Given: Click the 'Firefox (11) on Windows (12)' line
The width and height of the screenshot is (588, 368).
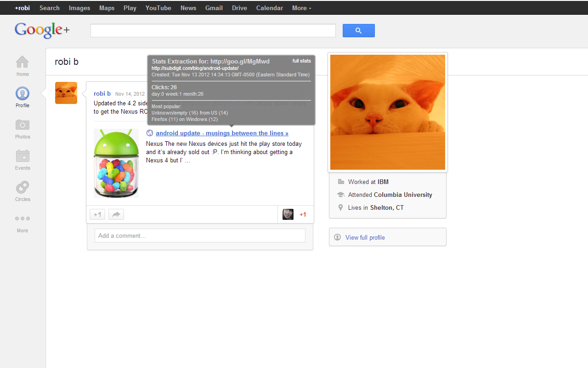Looking at the screenshot, I should tap(185, 119).
